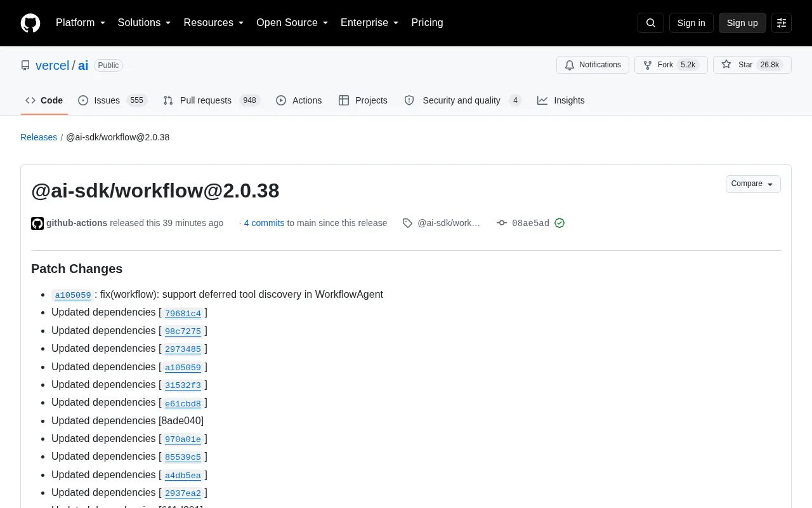Viewport: 812px width, 508px height.
Task: Open dependency commit 31532f3
Action: (x=183, y=385)
